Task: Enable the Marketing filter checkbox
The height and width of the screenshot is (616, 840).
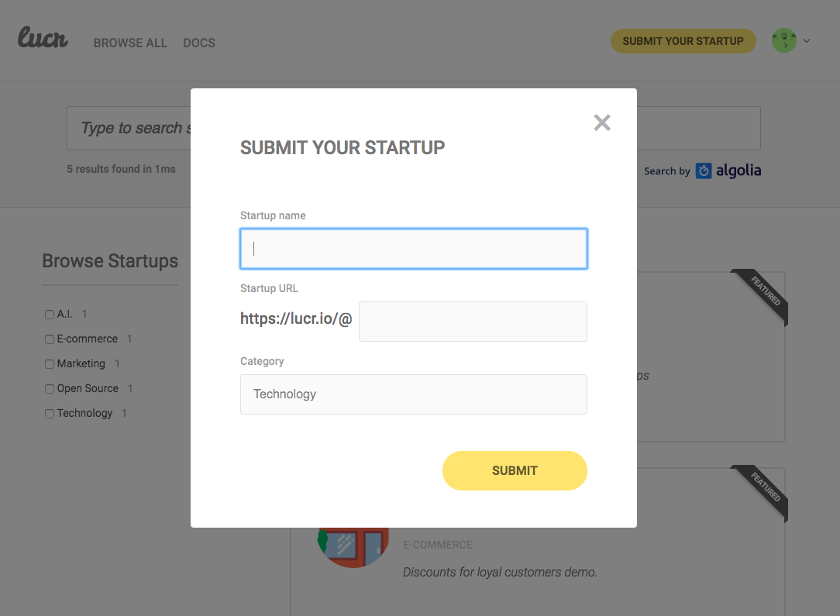Action: [x=50, y=364]
